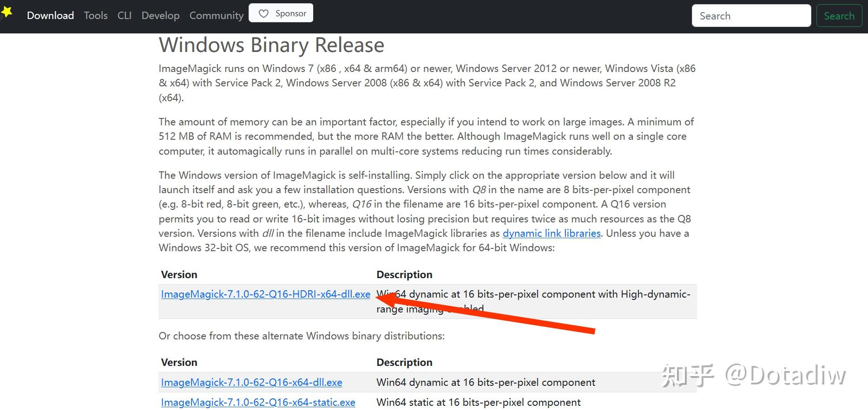This screenshot has height=410, width=868.
Task: Click the 'Or choose from these alternate' text
Action: click(302, 336)
